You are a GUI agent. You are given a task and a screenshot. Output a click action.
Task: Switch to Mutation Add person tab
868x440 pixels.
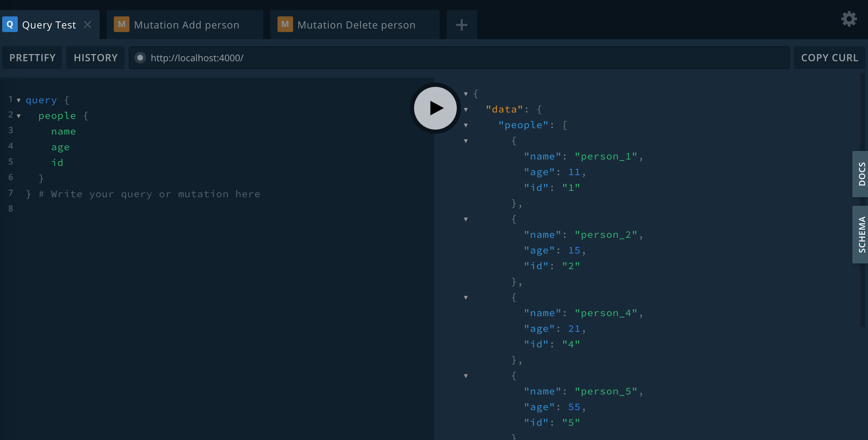click(x=186, y=25)
